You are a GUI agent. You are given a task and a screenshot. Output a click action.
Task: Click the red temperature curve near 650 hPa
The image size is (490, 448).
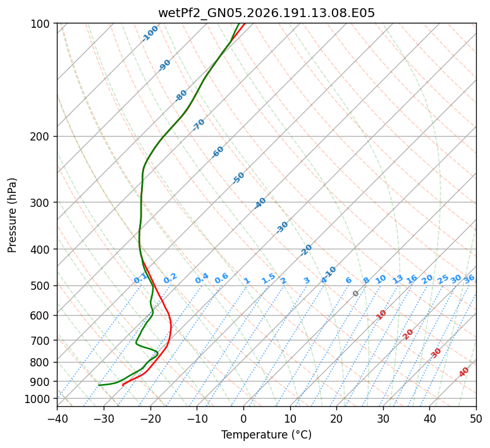[x=171, y=327]
